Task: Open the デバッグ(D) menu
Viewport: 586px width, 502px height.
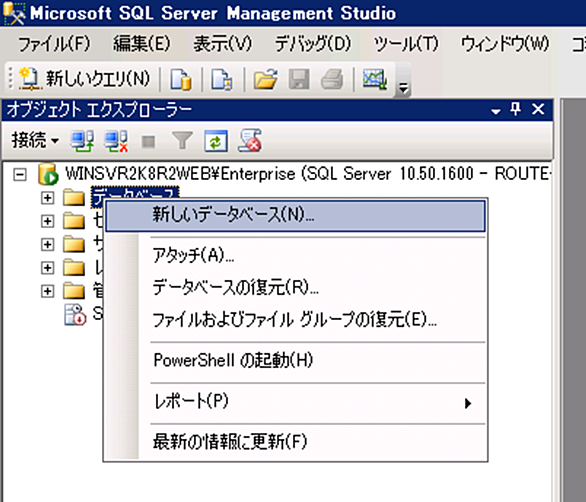Action: click(313, 44)
